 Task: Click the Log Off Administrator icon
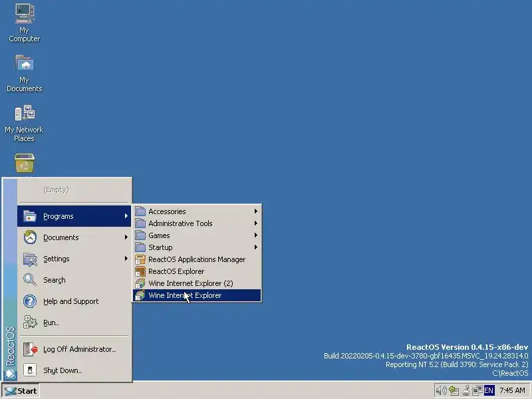(x=30, y=349)
